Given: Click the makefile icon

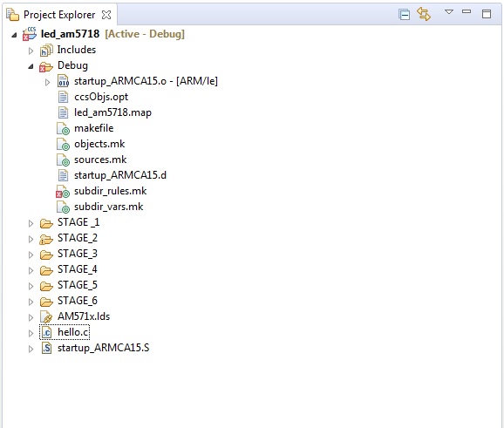Looking at the screenshot, I should [63, 128].
